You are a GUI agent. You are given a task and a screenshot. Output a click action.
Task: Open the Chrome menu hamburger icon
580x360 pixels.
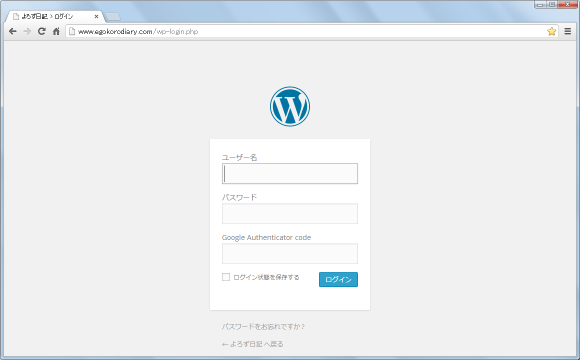[x=568, y=31]
